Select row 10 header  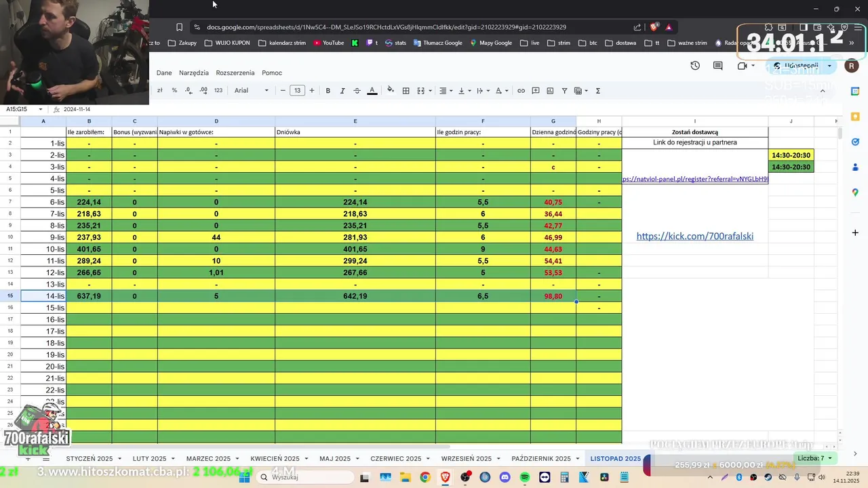click(x=10, y=237)
